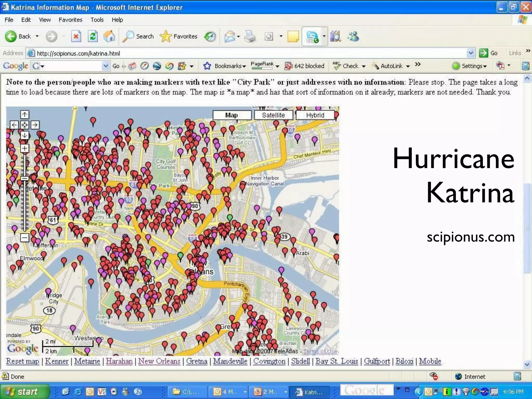Viewport: 532px width, 399px height.
Task: Open the Favorites star panel
Action: pos(179,36)
